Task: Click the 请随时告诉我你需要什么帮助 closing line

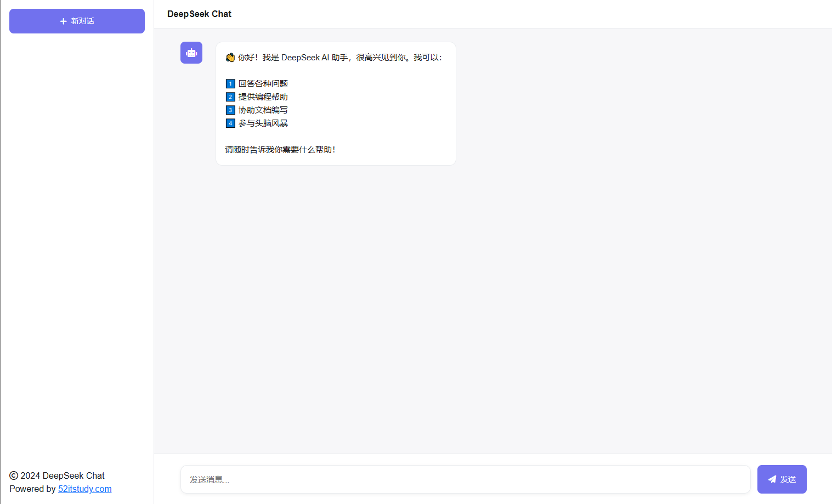Action: coord(280,150)
